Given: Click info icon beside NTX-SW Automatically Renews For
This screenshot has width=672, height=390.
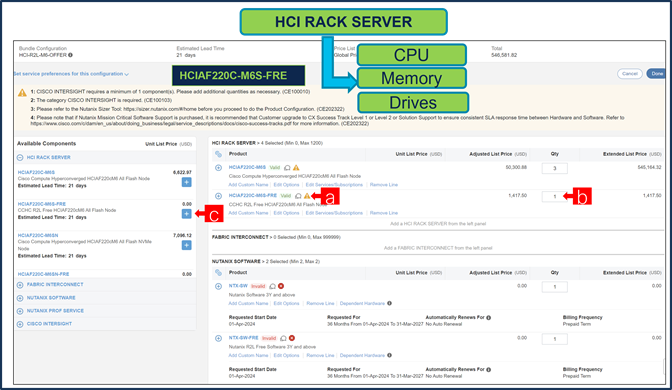Looking at the screenshot, I should [x=489, y=318].
